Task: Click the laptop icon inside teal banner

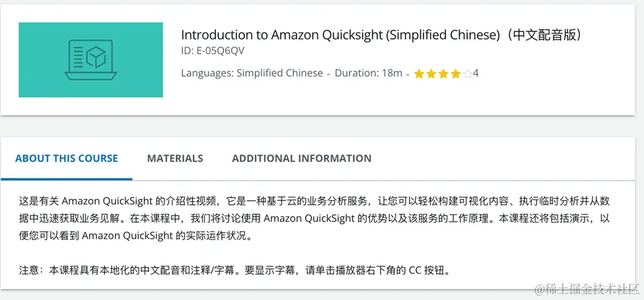Action: 90,60
